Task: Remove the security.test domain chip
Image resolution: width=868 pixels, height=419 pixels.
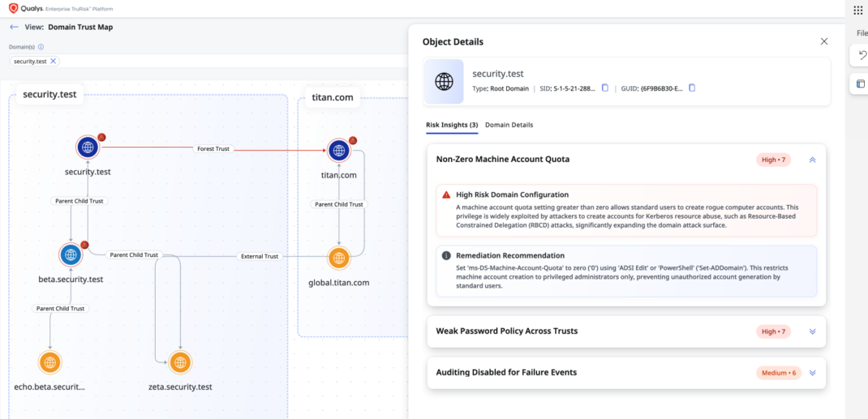Action: (54, 62)
